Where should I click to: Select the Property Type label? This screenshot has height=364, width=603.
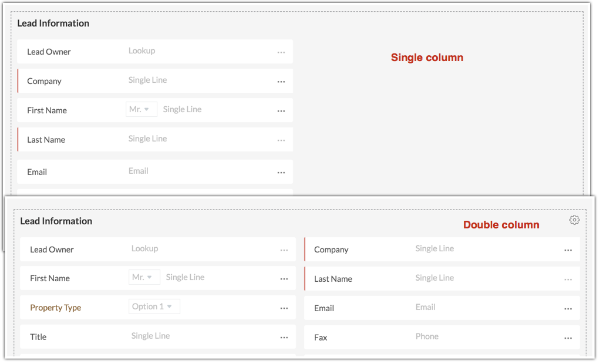56,308
